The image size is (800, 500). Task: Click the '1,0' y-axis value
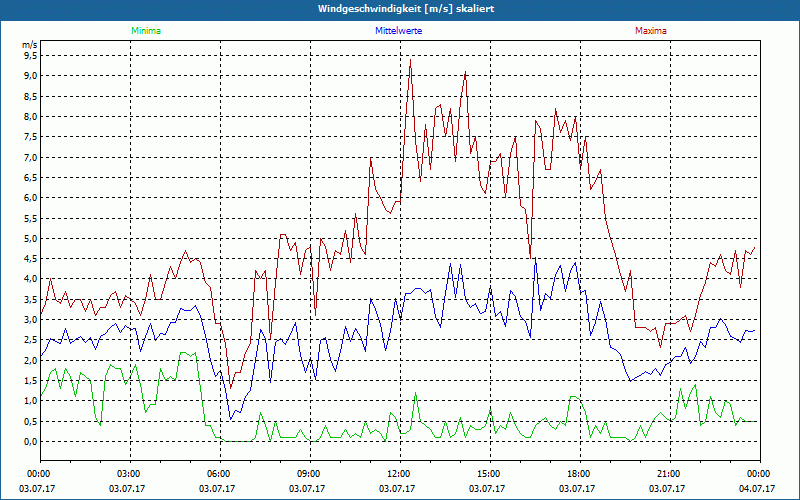click(x=31, y=401)
